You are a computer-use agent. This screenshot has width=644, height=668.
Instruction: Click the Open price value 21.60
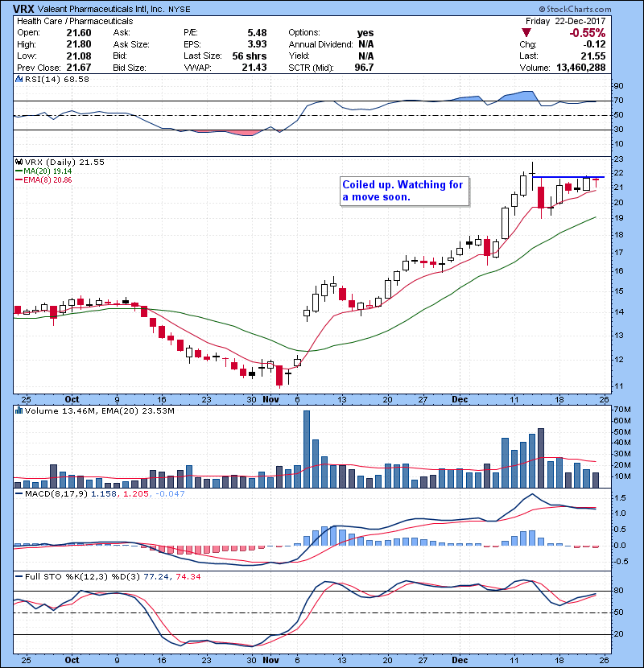[x=79, y=33]
